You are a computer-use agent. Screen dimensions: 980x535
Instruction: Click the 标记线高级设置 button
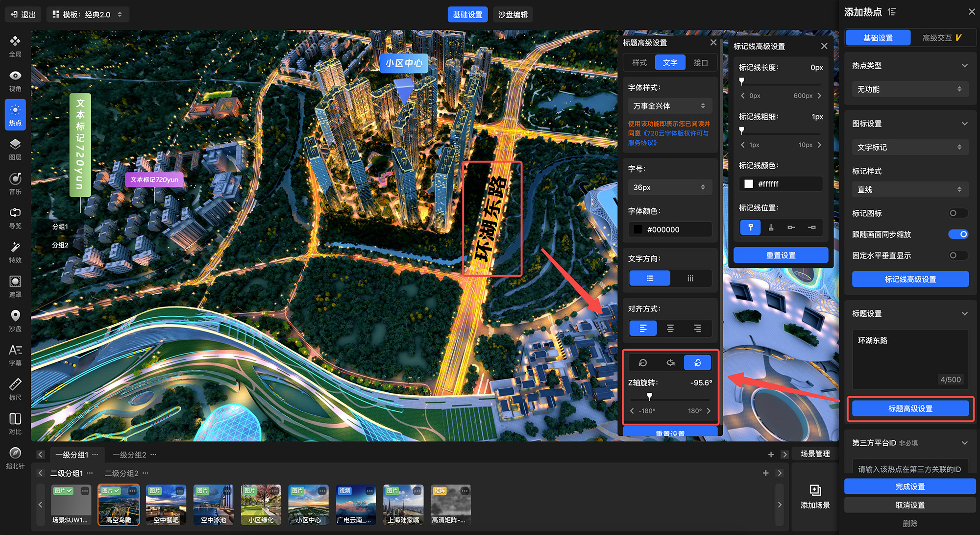pos(910,279)
